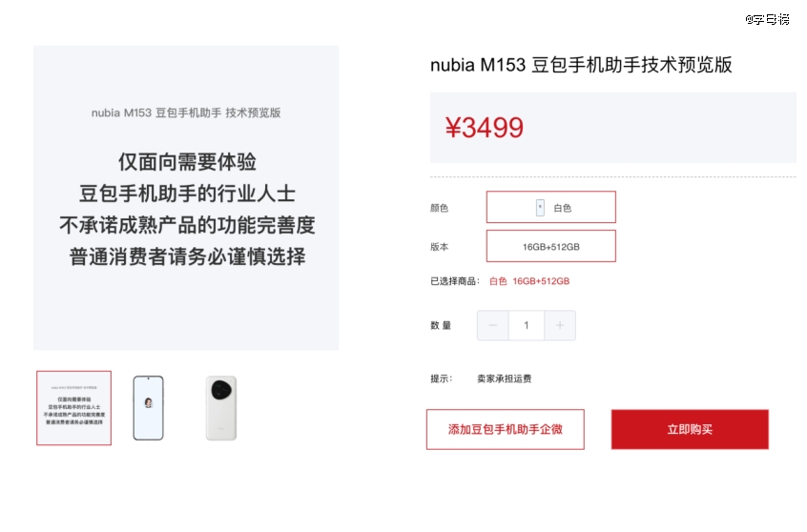Screen dimensions: 807x532
Task: Click the 卖家承担运费 shipping note
Action: (505, 379)
